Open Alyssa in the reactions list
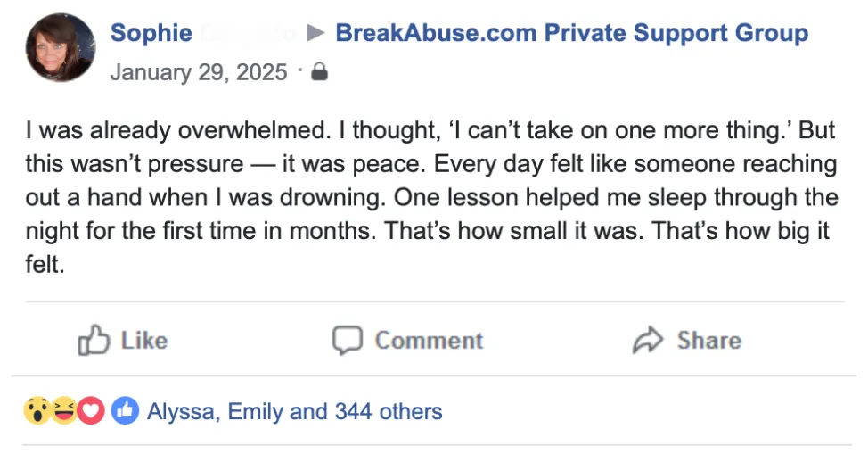This screenshot has width=868, height=462. tap(181, 411)
